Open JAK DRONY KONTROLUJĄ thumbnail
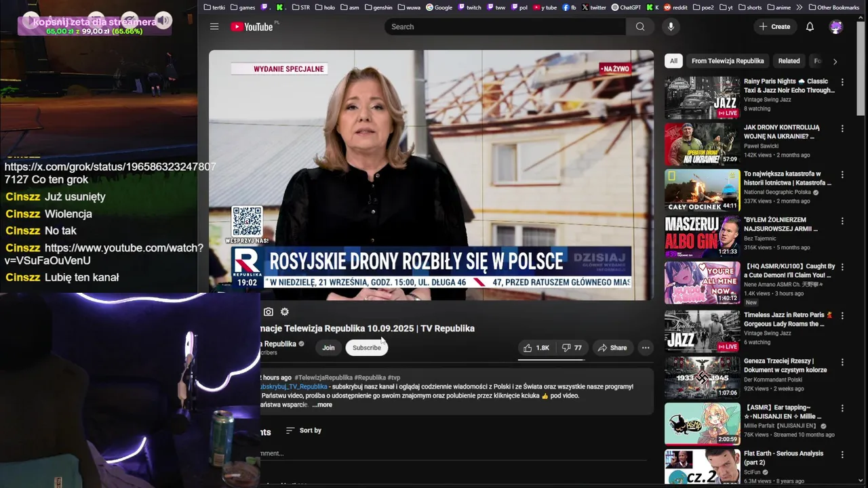 pos(702,144)
